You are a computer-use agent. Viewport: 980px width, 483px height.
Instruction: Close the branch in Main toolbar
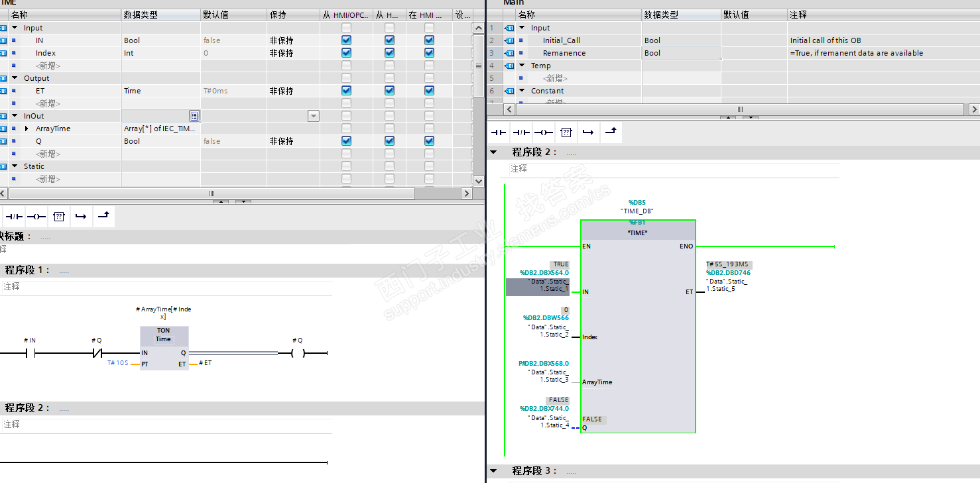[x=611, y=133]
